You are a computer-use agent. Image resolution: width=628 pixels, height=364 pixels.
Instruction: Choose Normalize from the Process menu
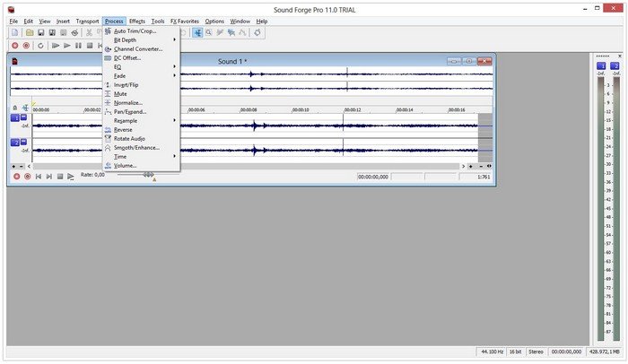[x=142, y=103]
